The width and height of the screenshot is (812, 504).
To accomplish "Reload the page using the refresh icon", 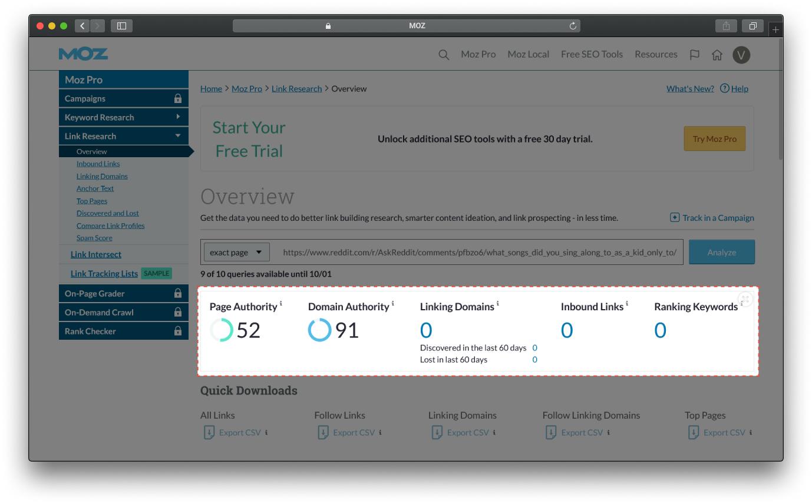I will (573, 26).
